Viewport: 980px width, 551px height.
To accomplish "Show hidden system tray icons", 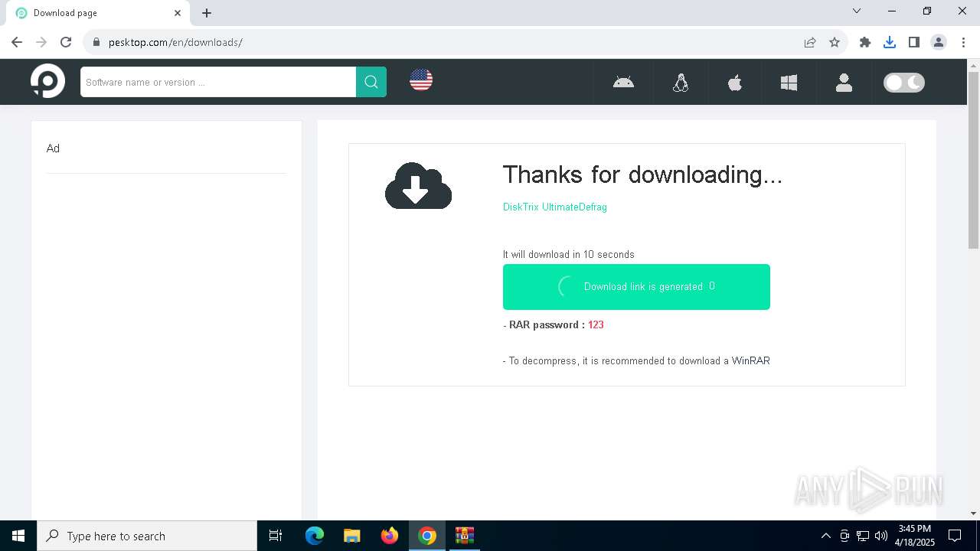I will pyautogui.click(x=825, y=536).
